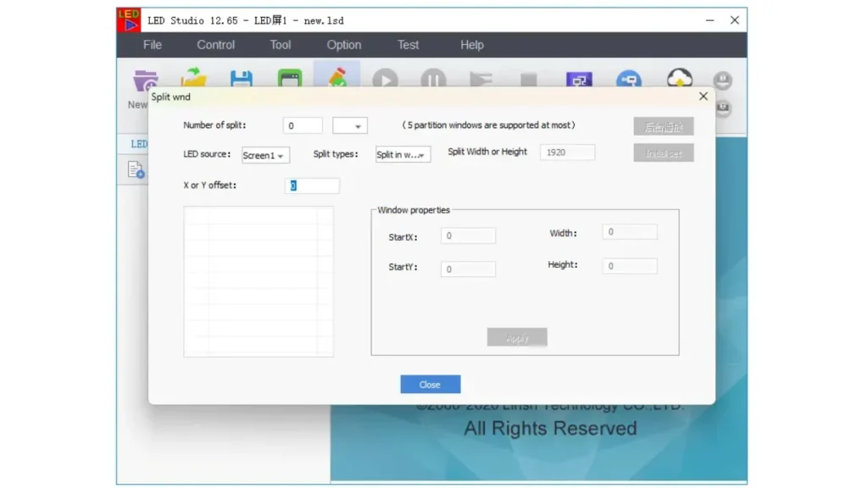Open the File menu

click(x=153, y=45)
